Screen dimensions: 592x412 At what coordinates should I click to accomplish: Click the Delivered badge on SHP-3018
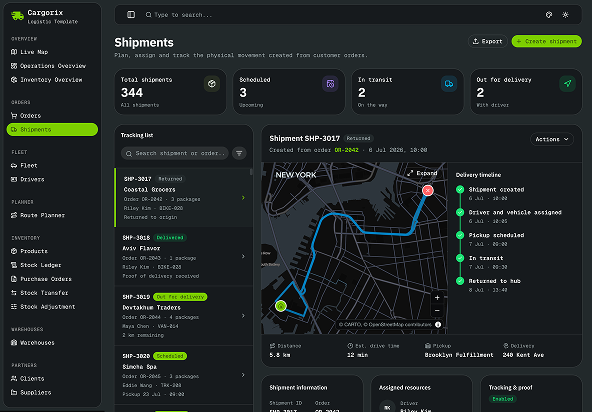click(x=170, y=238)
